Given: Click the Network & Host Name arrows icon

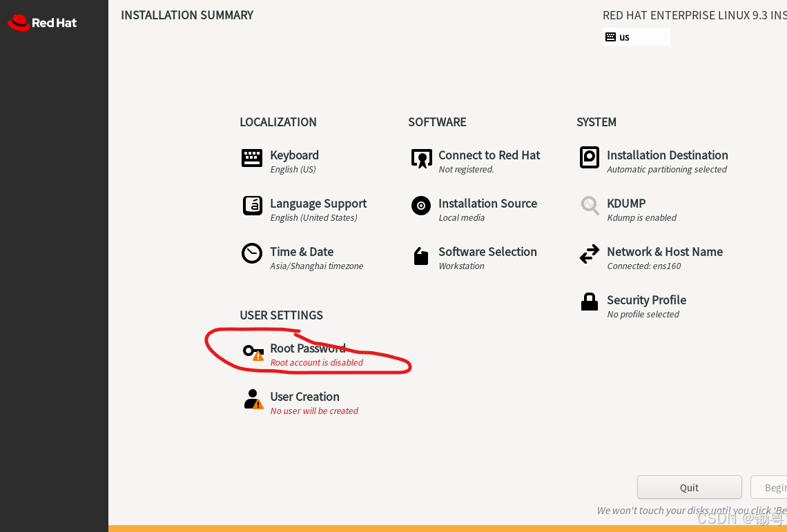Looking at the screenshot, I should click(590, 254).
